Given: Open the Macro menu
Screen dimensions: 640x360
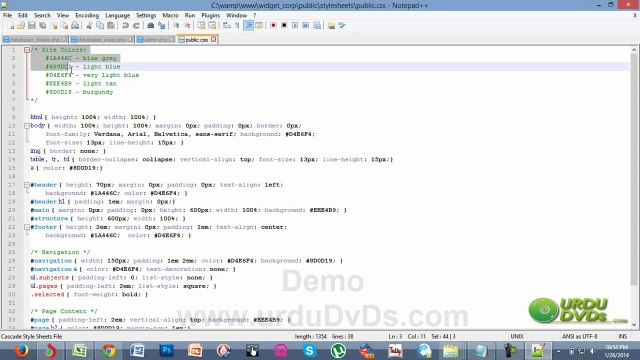Looking at the screenshot, I should [170, 16].
